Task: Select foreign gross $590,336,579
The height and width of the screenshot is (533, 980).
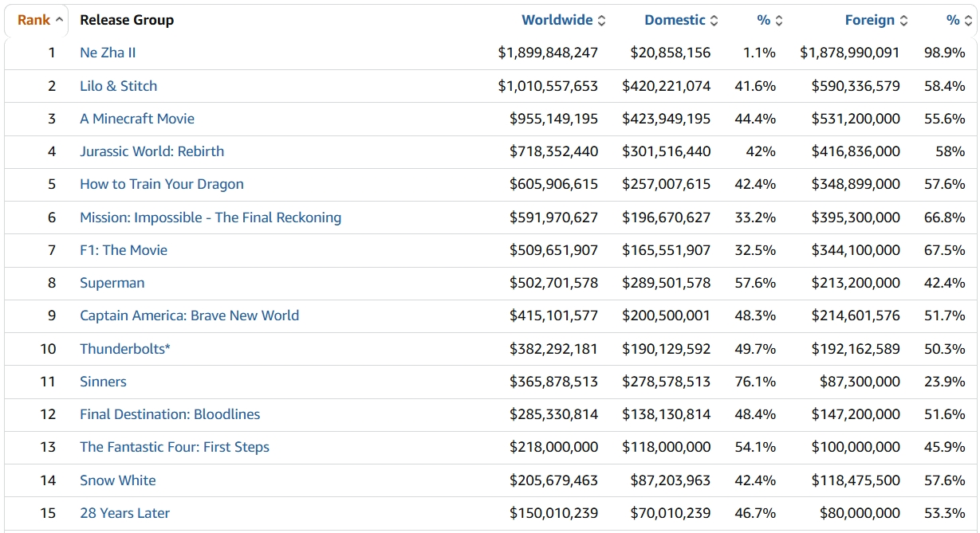Action: click(856, 86)
